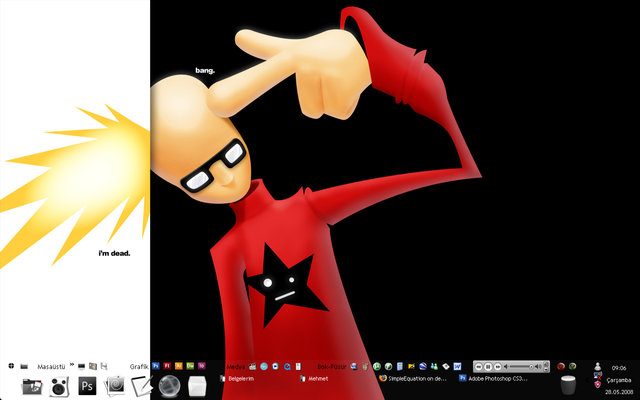This screenshot has width=640, height=400.
Task: Switch to the Belgelerim taskbar window
Action: click(237, 379)
